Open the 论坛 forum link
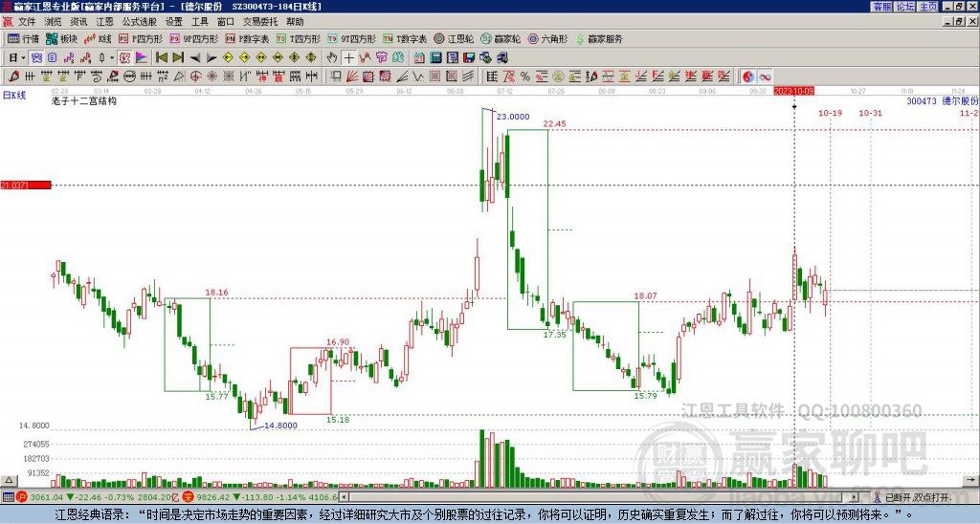This screenshot has width=980, height=524. 904,7
